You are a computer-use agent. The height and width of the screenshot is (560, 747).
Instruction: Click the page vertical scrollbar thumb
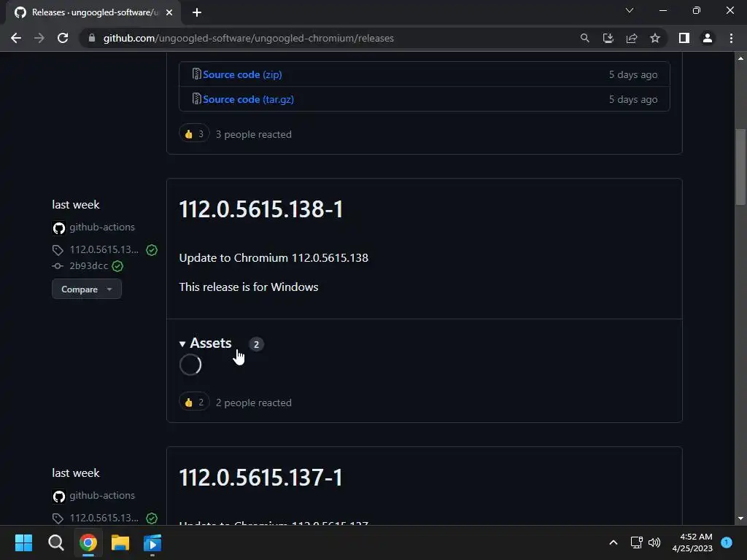tap(740, 167)
